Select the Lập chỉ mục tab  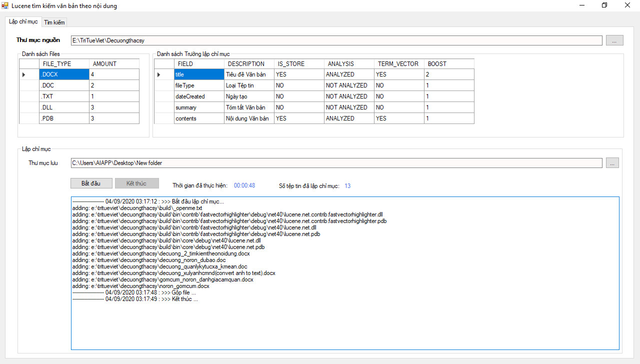(23, 21)
